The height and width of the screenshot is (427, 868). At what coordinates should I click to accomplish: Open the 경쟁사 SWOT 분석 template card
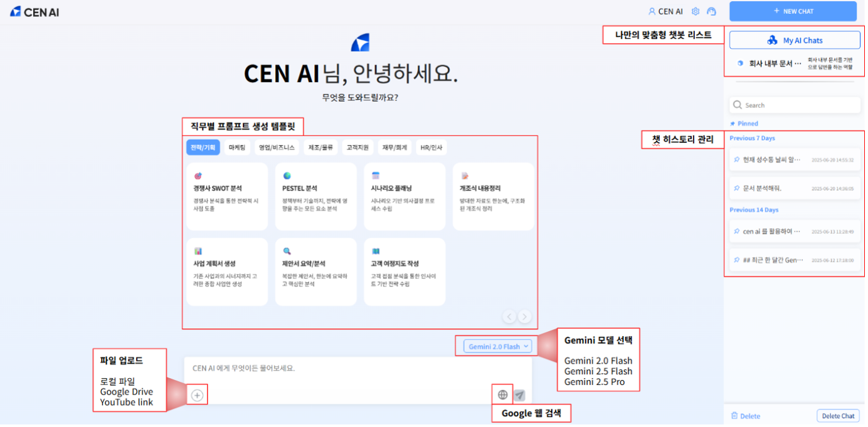227,197
